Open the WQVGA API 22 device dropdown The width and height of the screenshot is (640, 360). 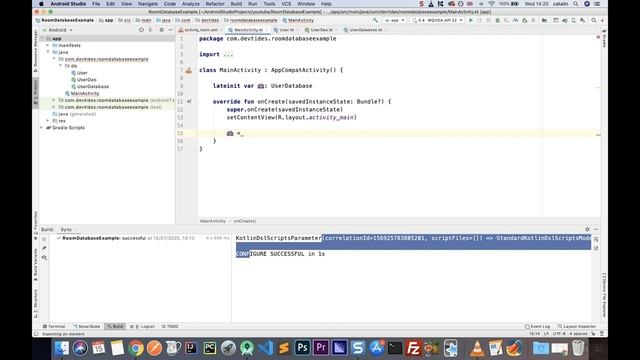pyautogui.click(x=438, y=20)
